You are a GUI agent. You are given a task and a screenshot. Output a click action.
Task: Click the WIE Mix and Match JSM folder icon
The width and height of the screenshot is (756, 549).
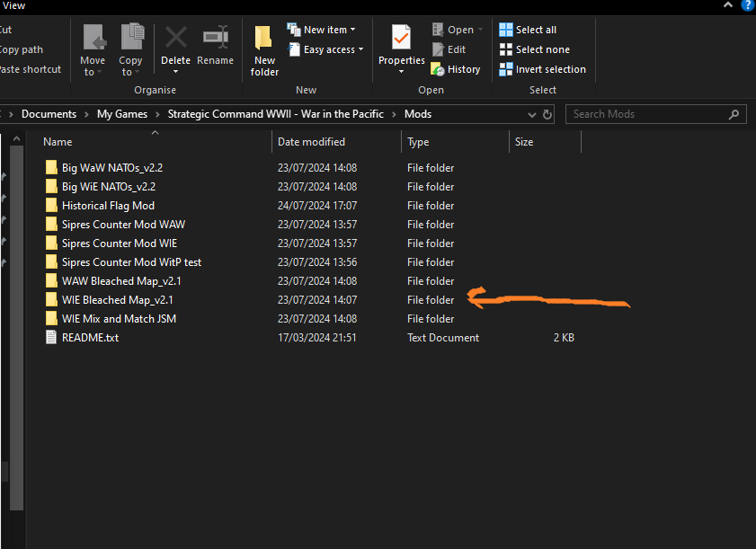click(x=51, y=319)
